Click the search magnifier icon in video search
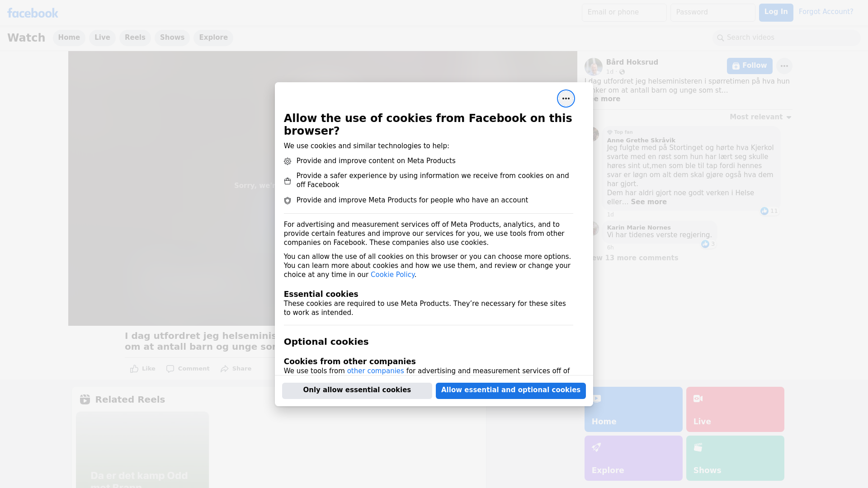This screenshot has height=488, width=868. coord(721,38)
